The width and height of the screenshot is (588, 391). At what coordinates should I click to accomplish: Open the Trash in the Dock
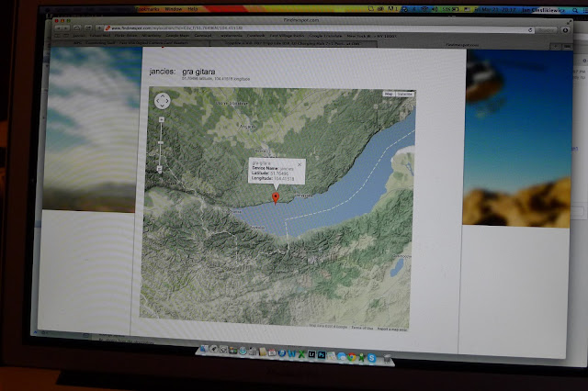[x=388, y=359]
